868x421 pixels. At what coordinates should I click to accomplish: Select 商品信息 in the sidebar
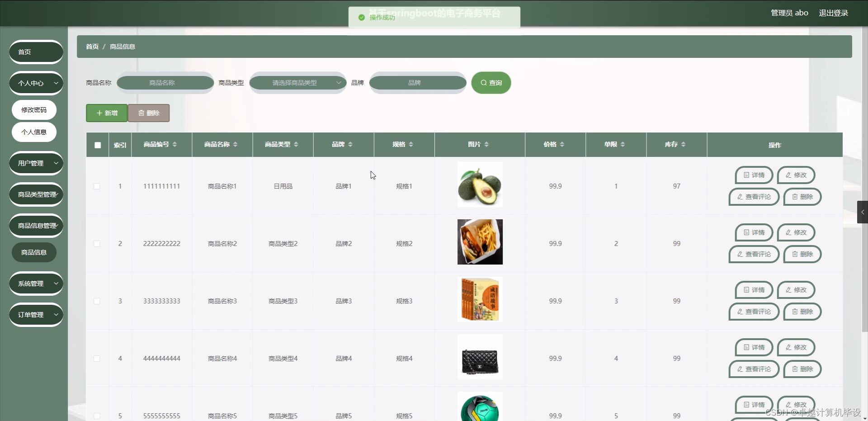(x=34, y=252)
